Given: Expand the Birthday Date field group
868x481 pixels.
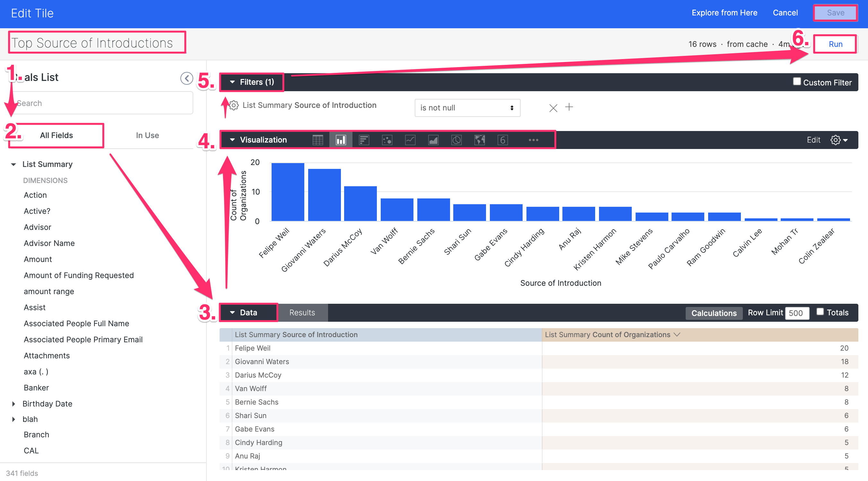Looking at the screenshot, I should [13, 404].
